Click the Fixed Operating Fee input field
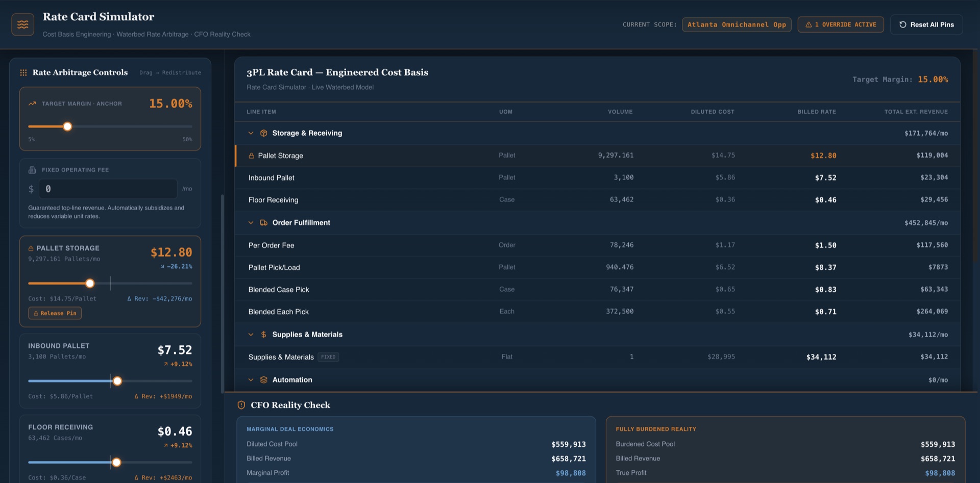The height and width of the screenshot is (483, 980). click(x=108, y=189)
